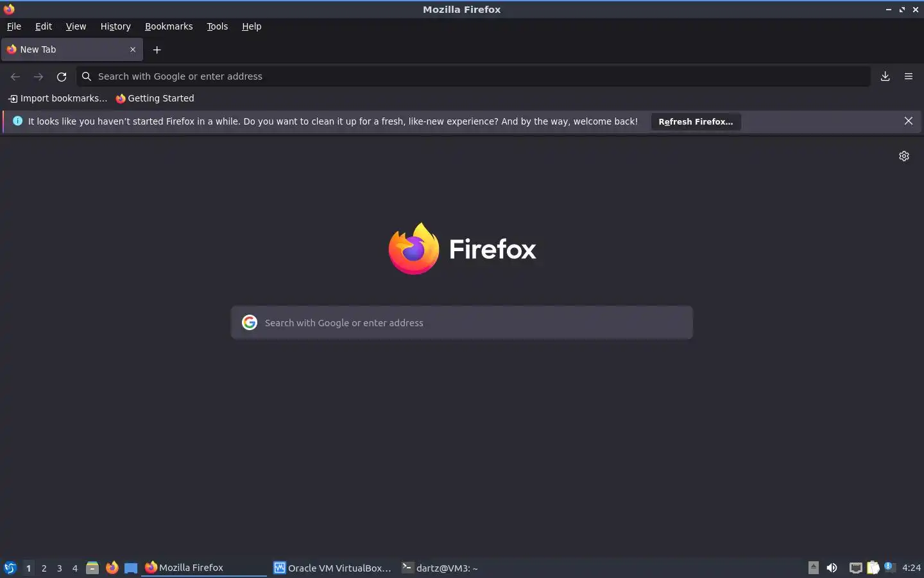The height and width of the screenshot is (578, 924).
Task: Go back one page
Action: coord(15,76)
